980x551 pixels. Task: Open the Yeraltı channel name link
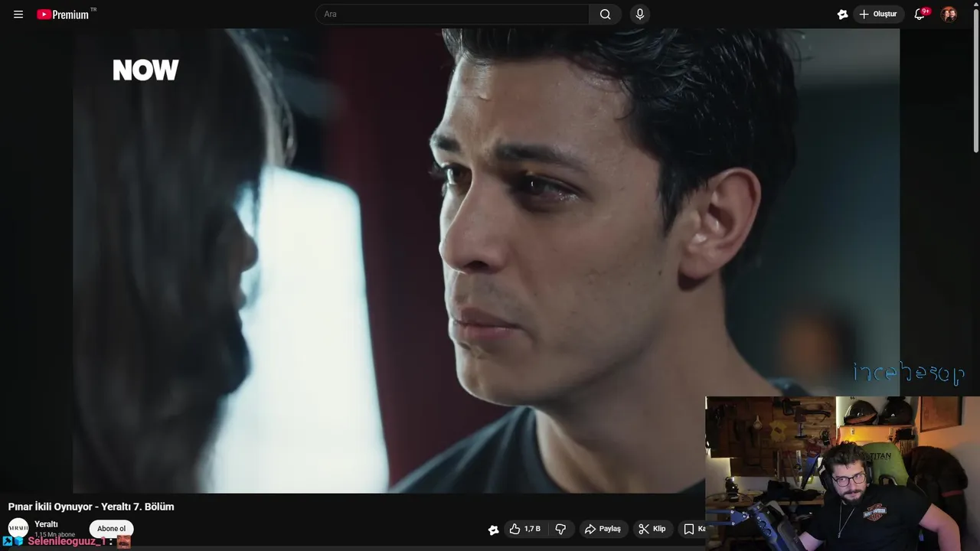46,524
